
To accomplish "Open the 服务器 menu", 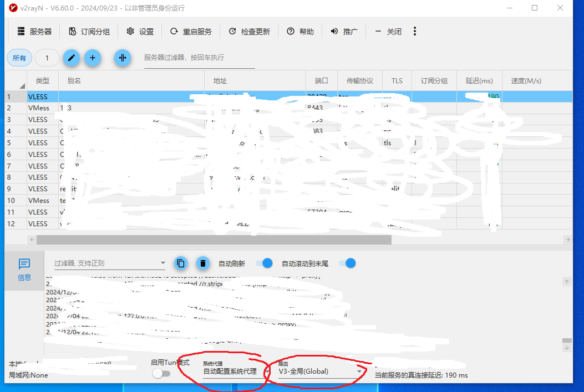I will pos(33,31).
